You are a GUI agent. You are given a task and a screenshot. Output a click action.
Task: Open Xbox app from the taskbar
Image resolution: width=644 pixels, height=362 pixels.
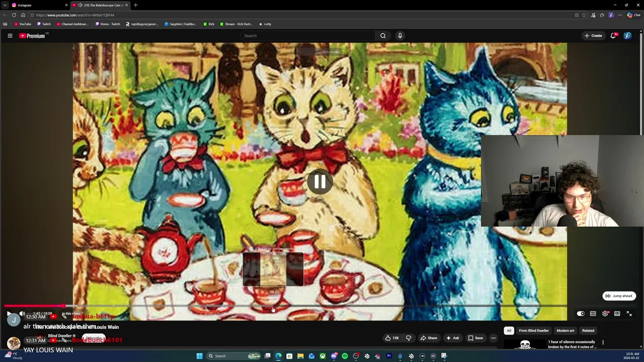323,356
